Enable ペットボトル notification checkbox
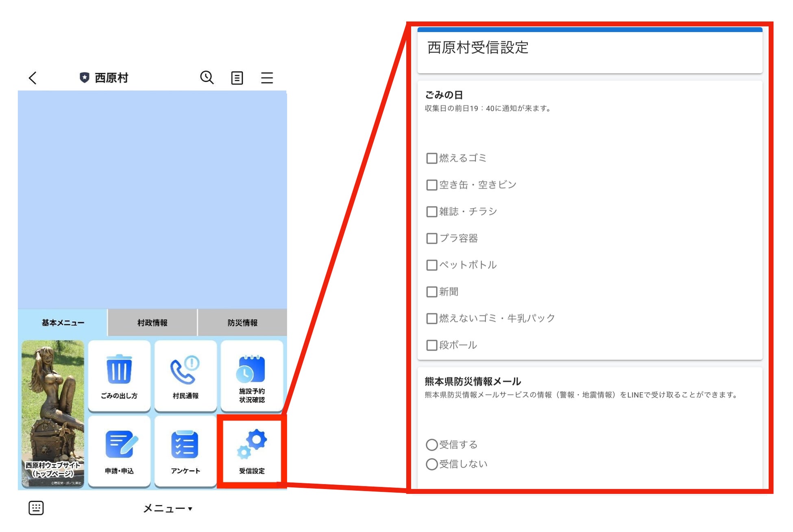Image resolution: width=793 pixels, height=532 pixels. (x=431, y=265)
